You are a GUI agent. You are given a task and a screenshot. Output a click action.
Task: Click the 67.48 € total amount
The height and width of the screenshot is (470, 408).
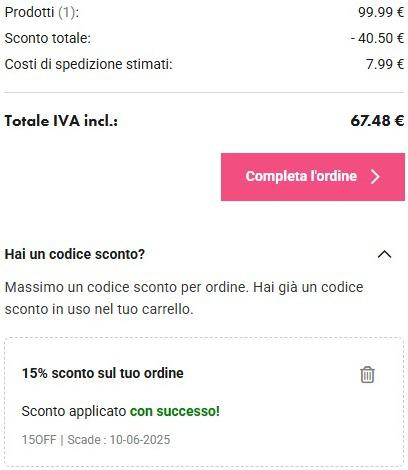pyautogui.click(x=377, y=121)
